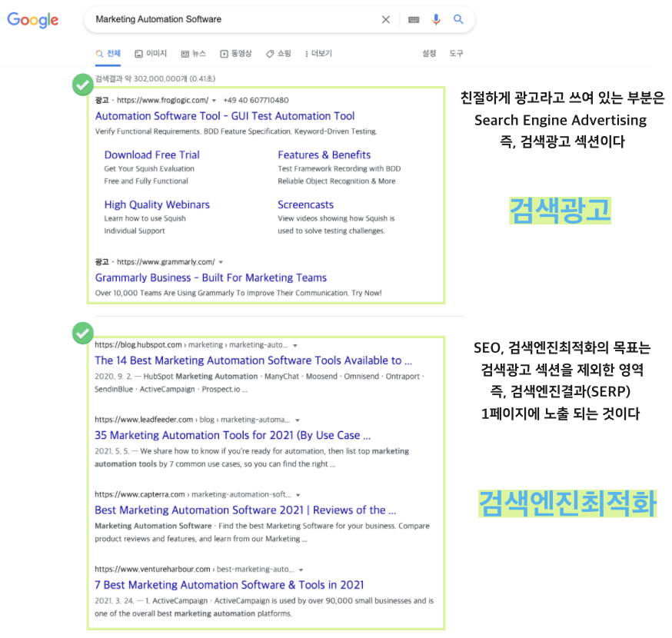Open The 14 Best Marketing Automation result

253,361
